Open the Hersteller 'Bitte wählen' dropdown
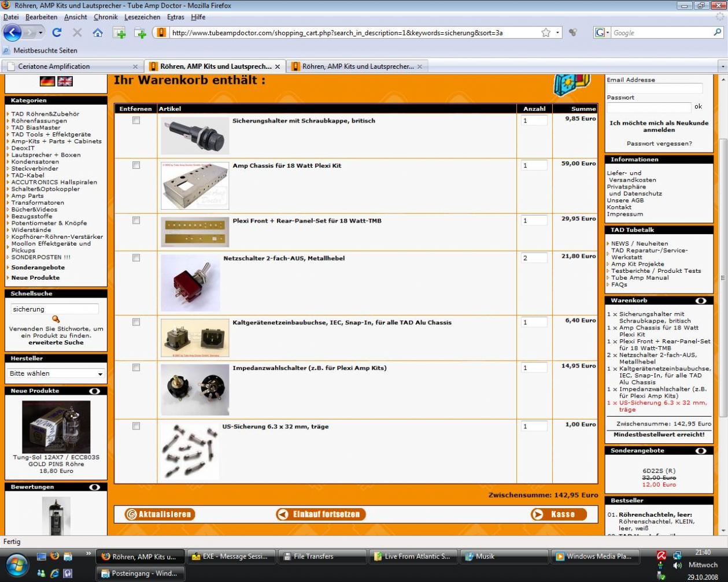728x582 pixels. tap(56, 373)
